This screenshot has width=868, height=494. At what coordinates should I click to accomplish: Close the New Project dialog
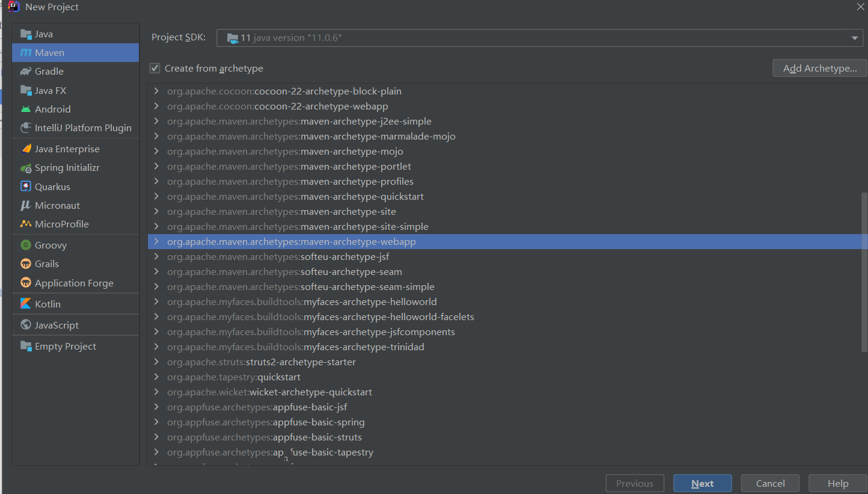pyautogui.click(x=860, y=7)
